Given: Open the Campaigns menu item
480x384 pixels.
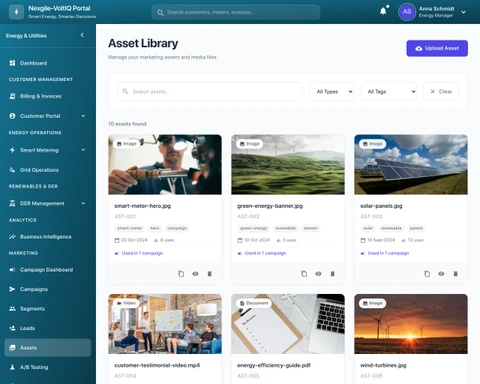Looking at the screenshot, I should (x=48, y=289).
